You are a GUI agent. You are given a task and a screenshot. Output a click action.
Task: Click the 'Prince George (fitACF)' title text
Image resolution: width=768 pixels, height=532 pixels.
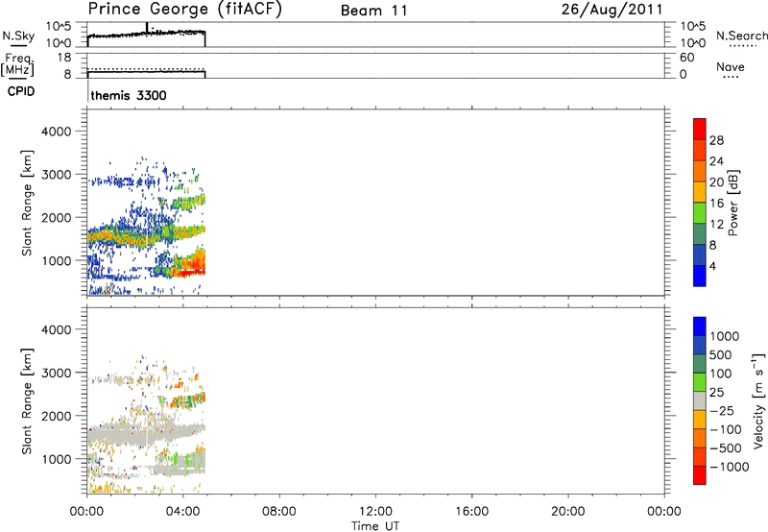pyautogui.click(x=184, y=10)
